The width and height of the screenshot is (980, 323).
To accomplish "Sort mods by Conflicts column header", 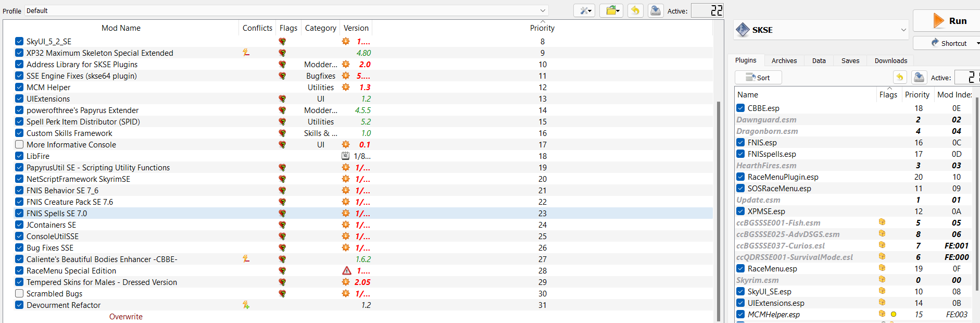I will point(257,28).
